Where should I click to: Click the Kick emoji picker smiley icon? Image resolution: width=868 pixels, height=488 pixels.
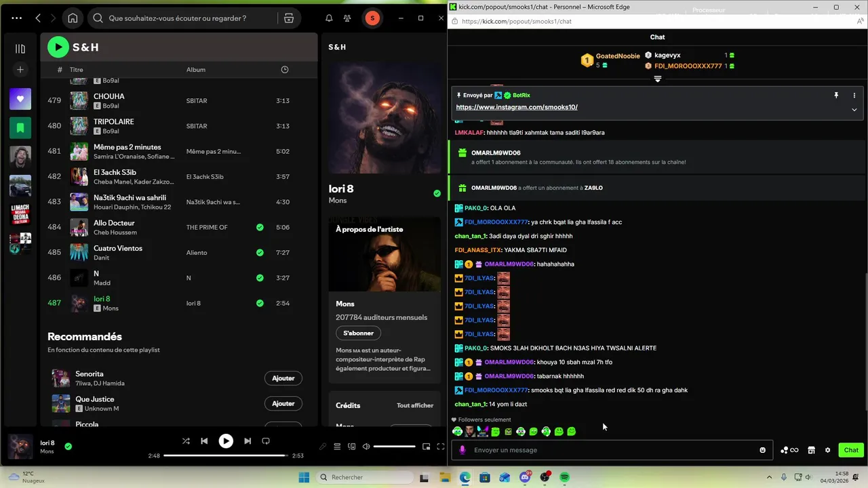(762, 450)
